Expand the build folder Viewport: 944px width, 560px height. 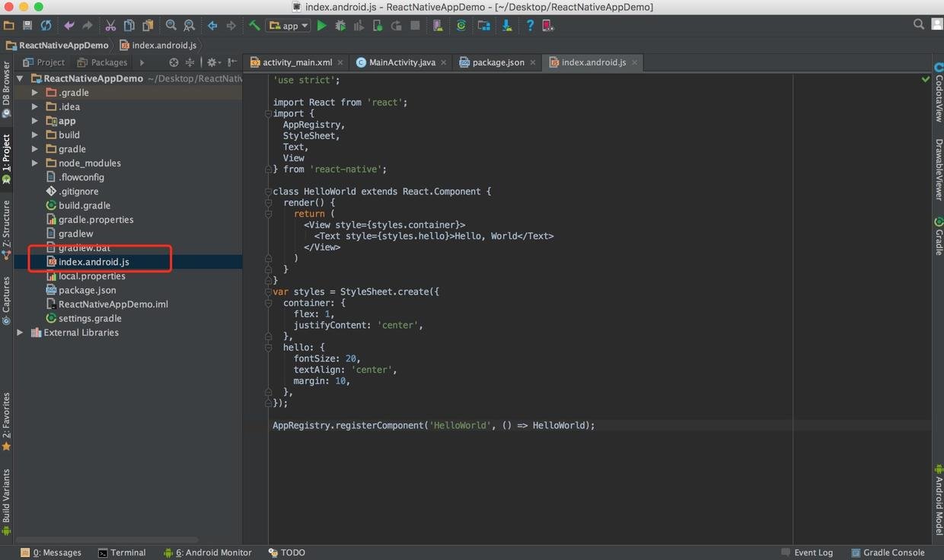(35, 135)
